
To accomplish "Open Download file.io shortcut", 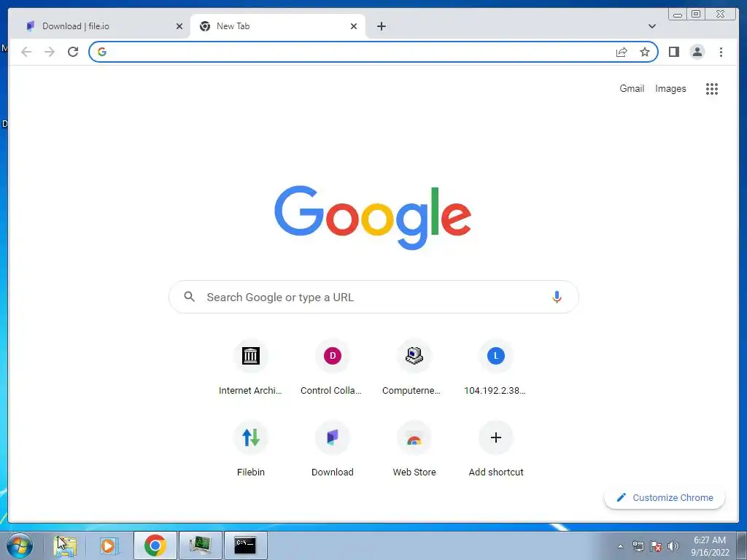I will [x=333, y=450].
